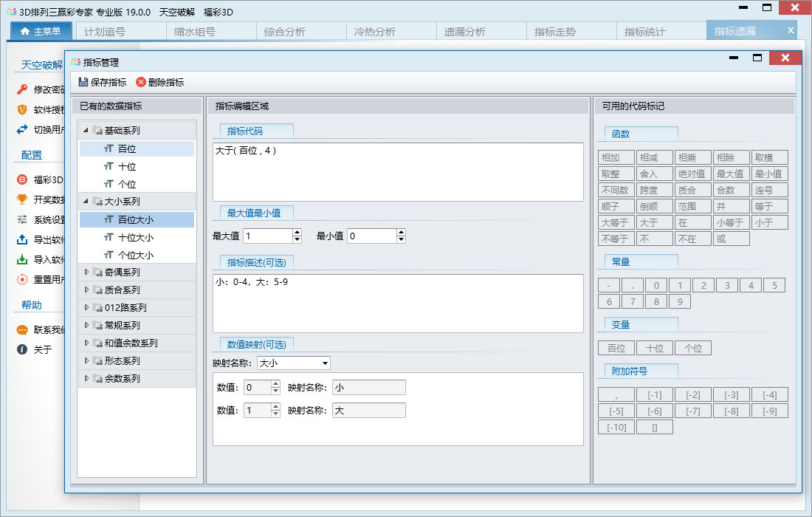Click the 百位 variable button
Viewport: 812px width, 517px height.
coord(616,348)
